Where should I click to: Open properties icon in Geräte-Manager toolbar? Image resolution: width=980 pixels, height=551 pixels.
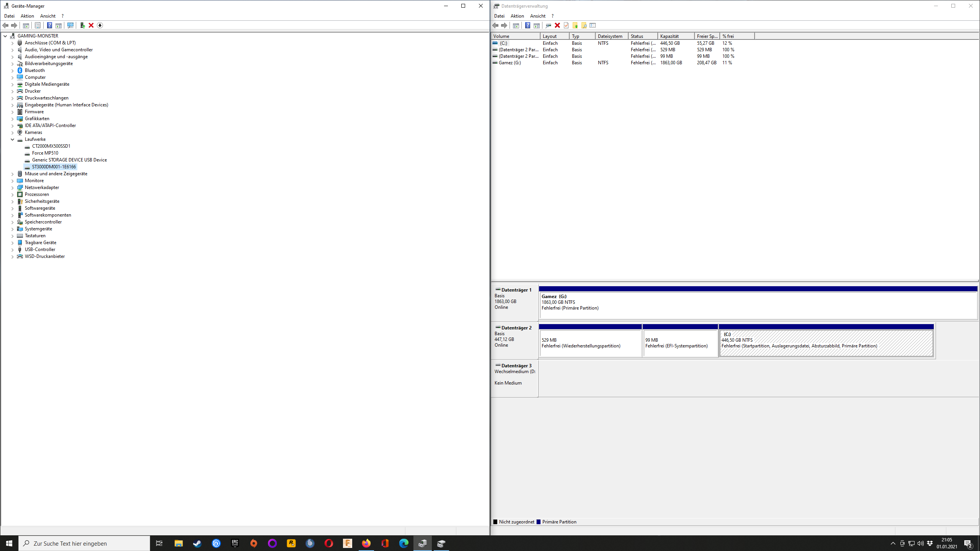[38, 25]
